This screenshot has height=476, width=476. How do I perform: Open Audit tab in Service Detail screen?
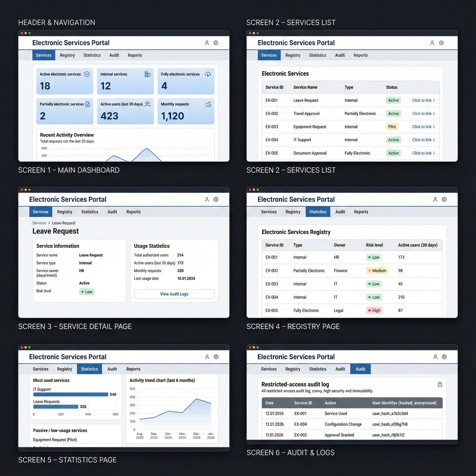(x=112, y=212)
